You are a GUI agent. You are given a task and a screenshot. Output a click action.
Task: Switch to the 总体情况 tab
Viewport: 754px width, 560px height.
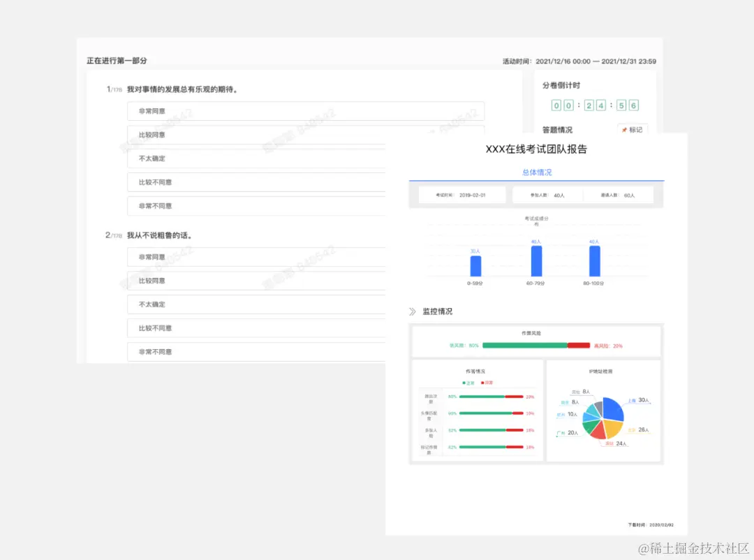(537, 172)
